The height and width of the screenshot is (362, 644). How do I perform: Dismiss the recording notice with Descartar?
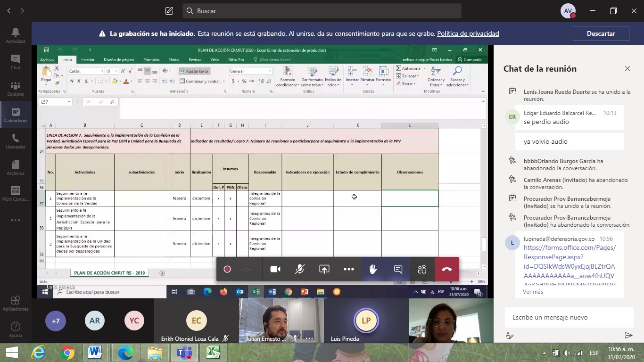(601, 33)
